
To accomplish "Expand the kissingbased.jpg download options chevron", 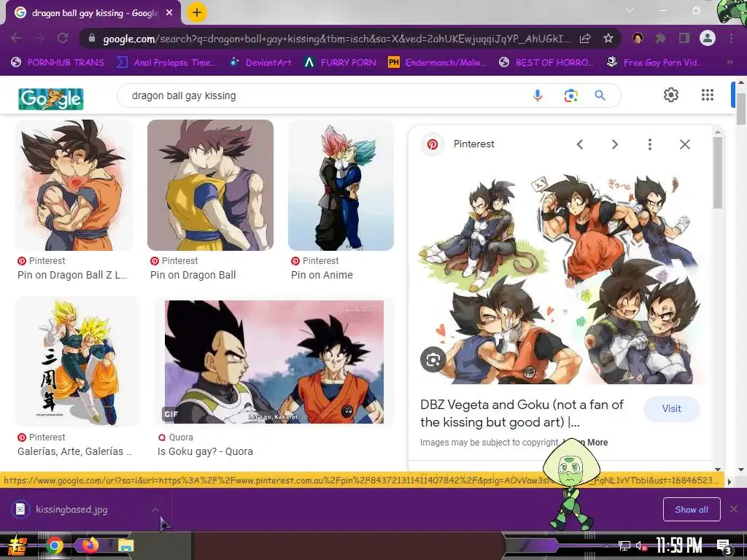I will tap(155, 510).
